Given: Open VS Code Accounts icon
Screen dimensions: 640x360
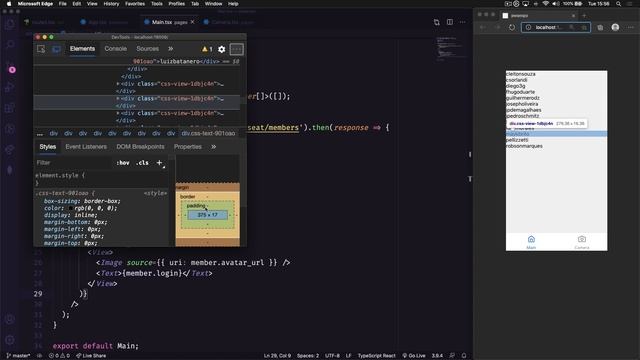Looking at the screenshot, I should [10, 319].
